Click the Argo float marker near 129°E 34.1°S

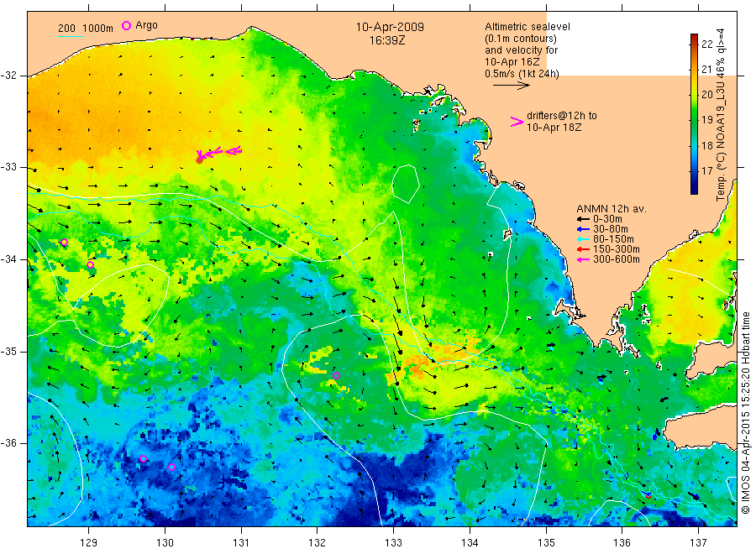pyautogui.click(x=90, y=265)
